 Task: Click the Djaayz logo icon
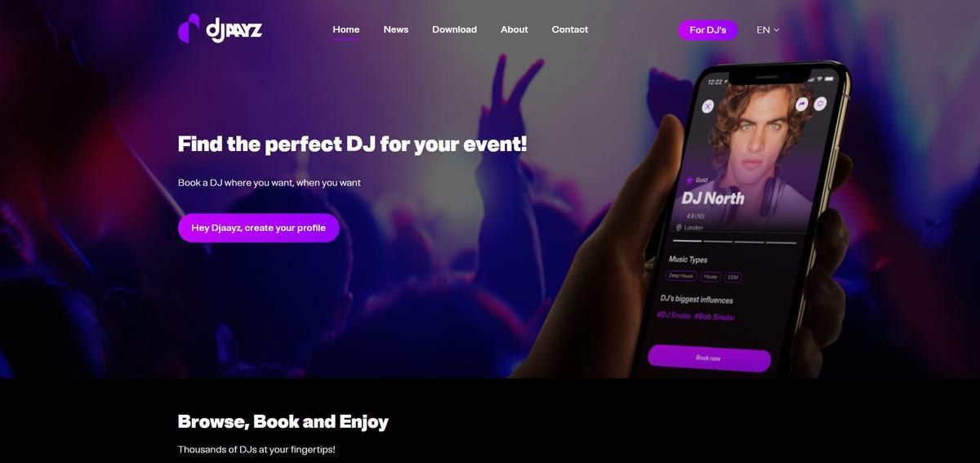pos(189,29)
